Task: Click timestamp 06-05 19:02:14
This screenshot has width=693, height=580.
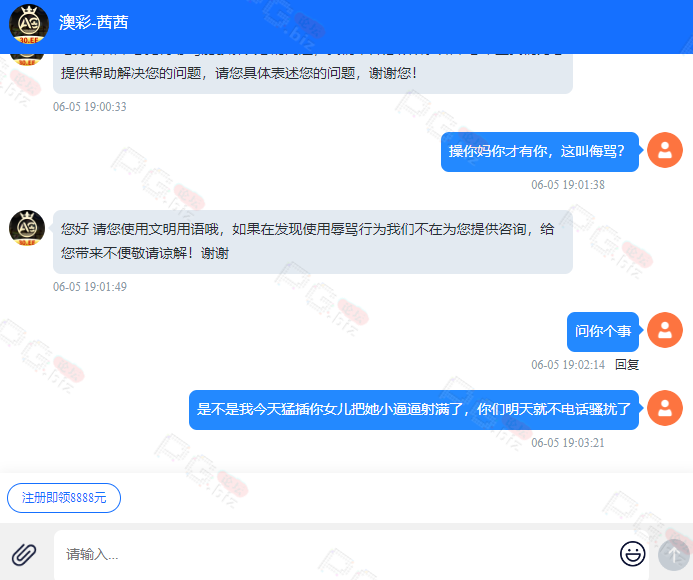Action: coord(568,365)
